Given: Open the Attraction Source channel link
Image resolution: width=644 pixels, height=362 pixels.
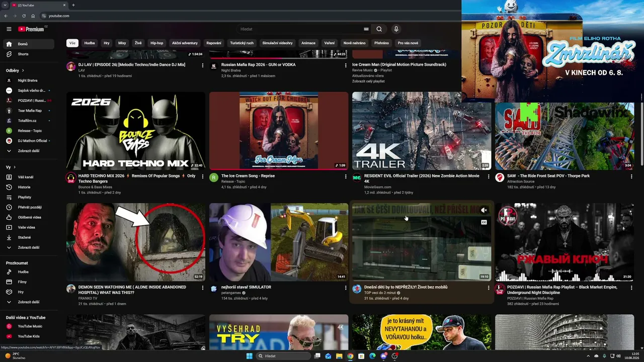Looking at the screenshot, I should click(521, 182).
